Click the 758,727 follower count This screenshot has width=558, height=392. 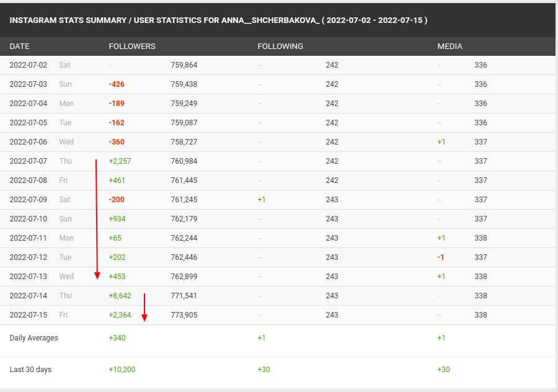(184, 142)
